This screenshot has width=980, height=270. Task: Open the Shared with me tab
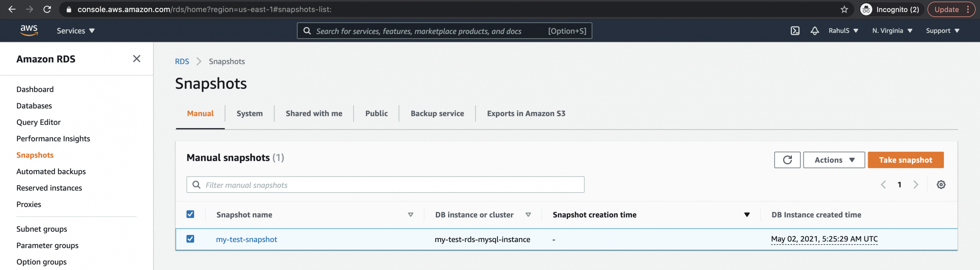click(x=314, y=113)
